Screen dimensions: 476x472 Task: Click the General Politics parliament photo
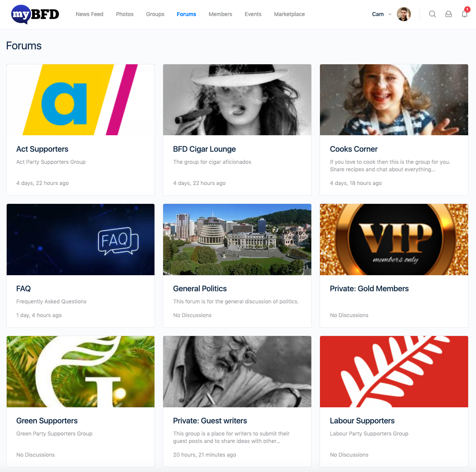click(x=237, y=240)
